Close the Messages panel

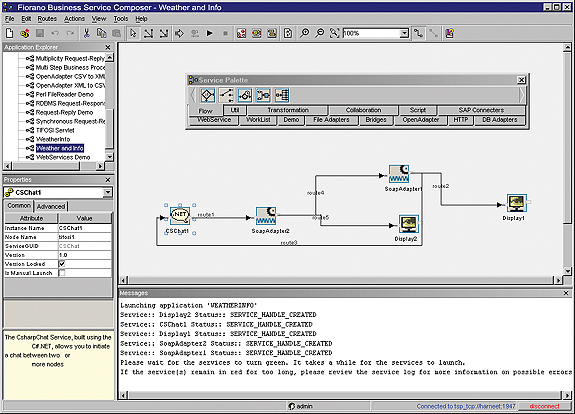tap(566, 293)
